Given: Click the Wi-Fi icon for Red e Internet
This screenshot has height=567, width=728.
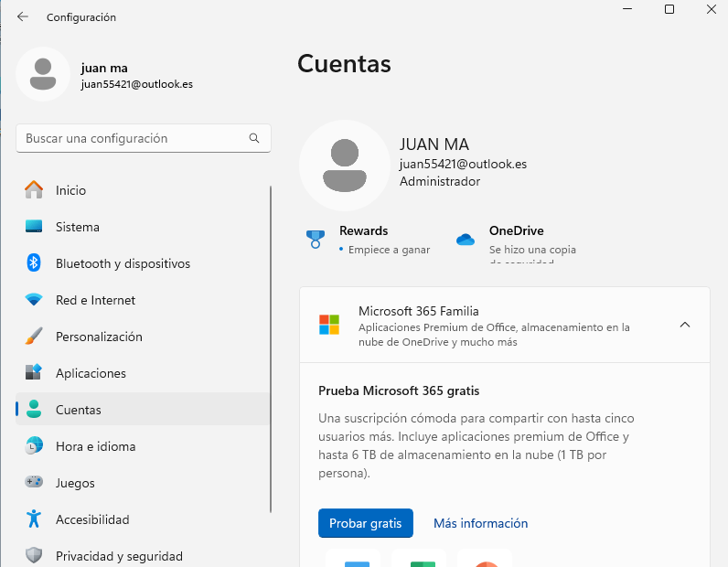Looking at the screenshot, I should click(34, 300).
